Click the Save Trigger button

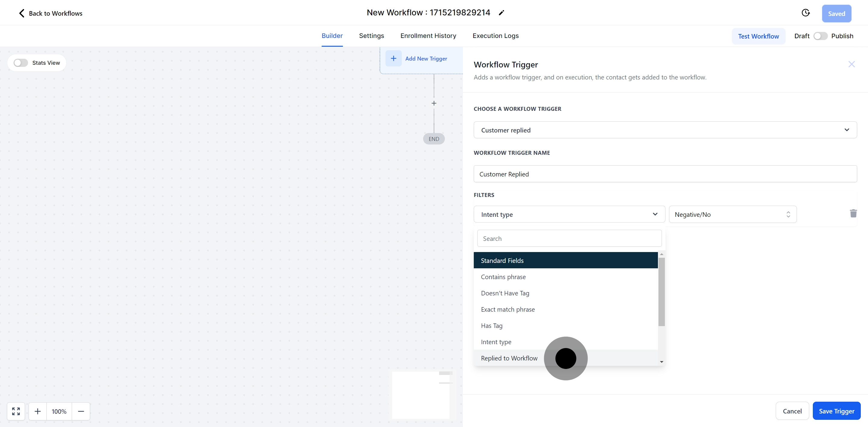836,411
